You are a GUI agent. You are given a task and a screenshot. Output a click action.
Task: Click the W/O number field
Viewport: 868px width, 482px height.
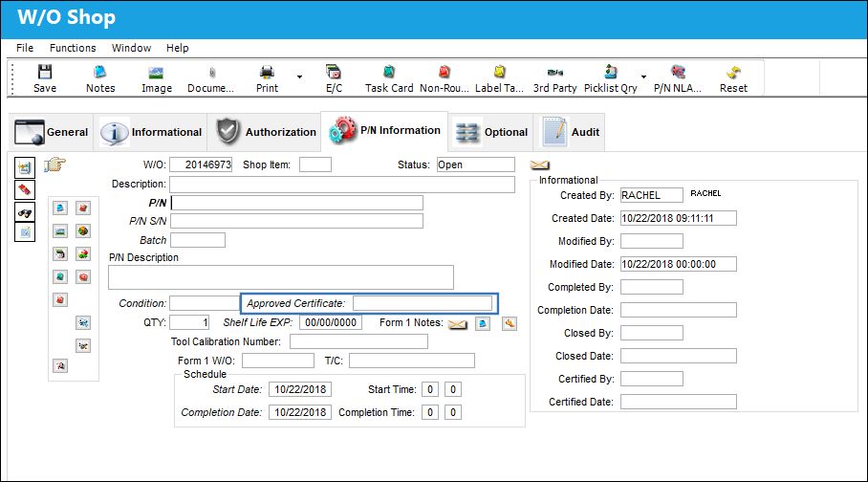tap(201, 164)
